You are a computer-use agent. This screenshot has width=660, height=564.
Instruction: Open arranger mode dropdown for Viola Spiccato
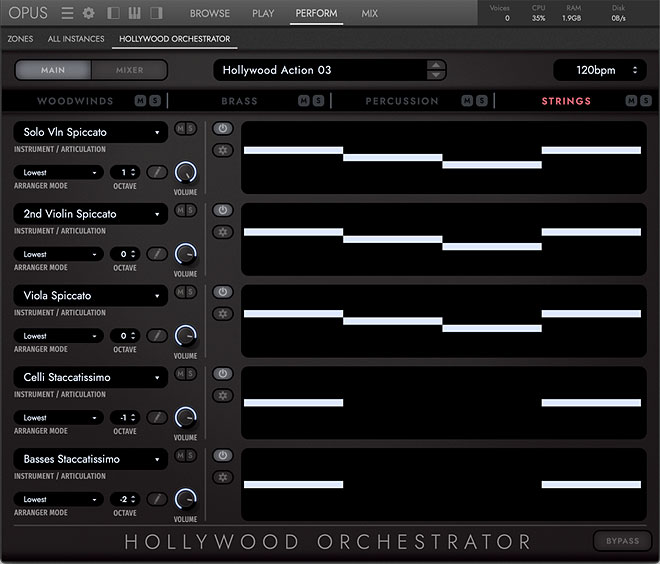(x=59, y=335)
